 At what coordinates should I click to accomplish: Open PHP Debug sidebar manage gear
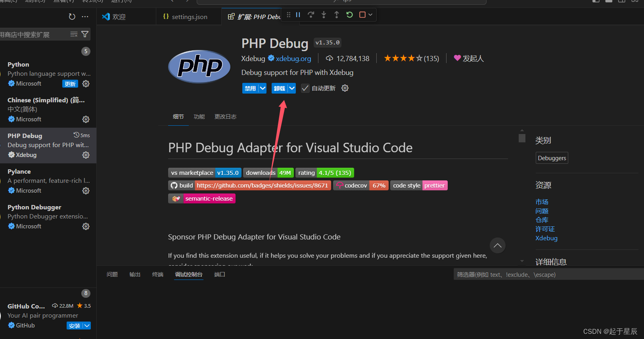[86, 155]
